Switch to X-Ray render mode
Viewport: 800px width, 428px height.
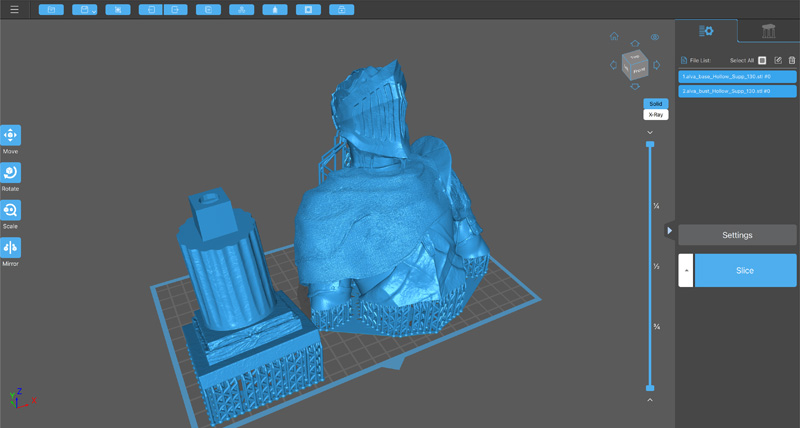point(656,115)
